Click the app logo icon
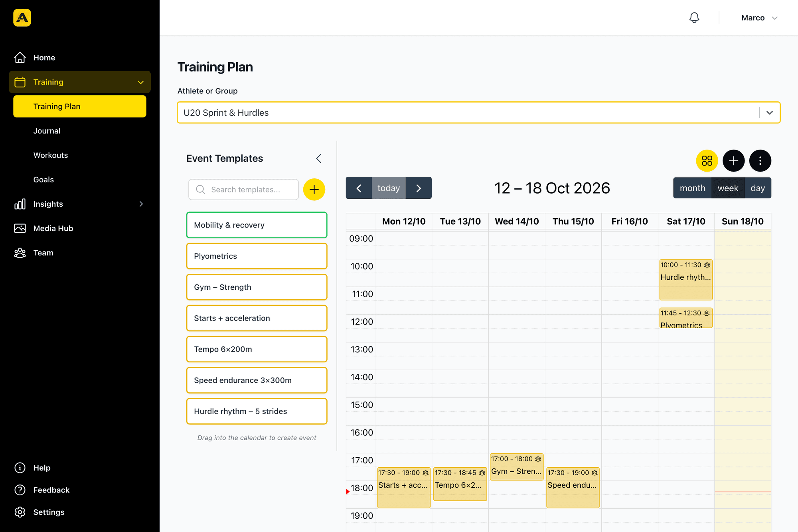798x532 pixels. point(22,18)
